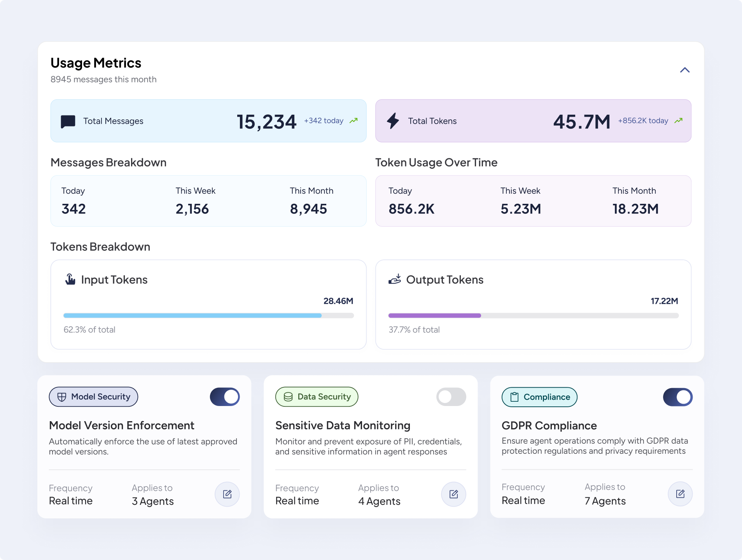Edit the Model Version Enforcement policy
742x560 pixels.
click(227, 494)
